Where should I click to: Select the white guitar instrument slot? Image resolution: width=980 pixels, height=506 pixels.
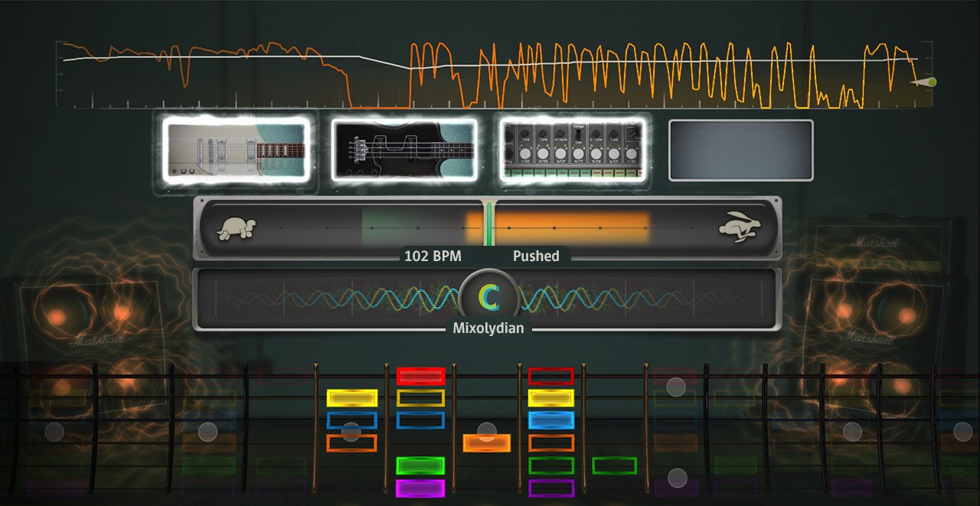[x=237, y=149]
